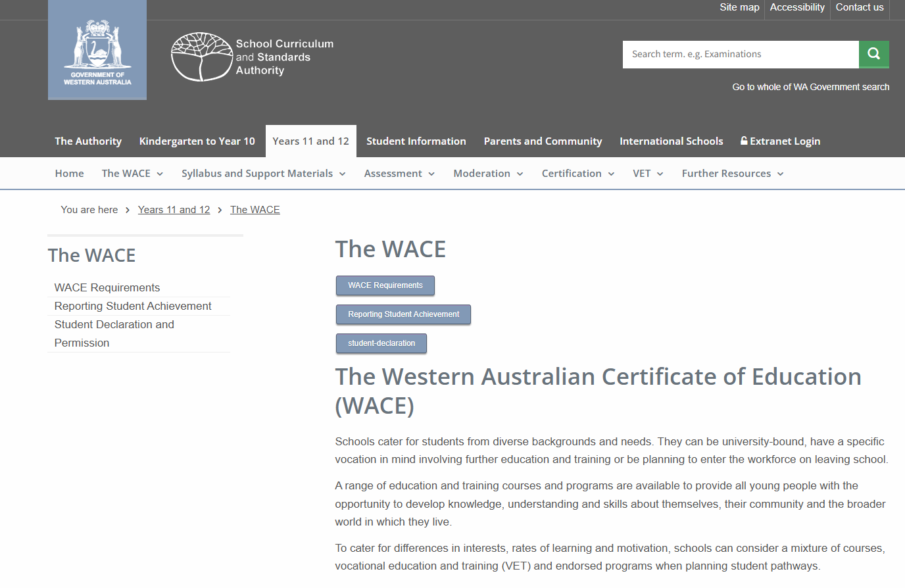This screenshot has height=588, width=905.
Task: Open Further Resources dropdown menu
Action: click(x=732, y=174)
